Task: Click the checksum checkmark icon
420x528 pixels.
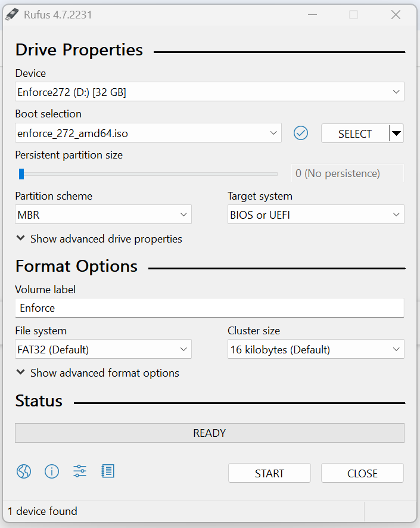Action: [x=300, y=133]
